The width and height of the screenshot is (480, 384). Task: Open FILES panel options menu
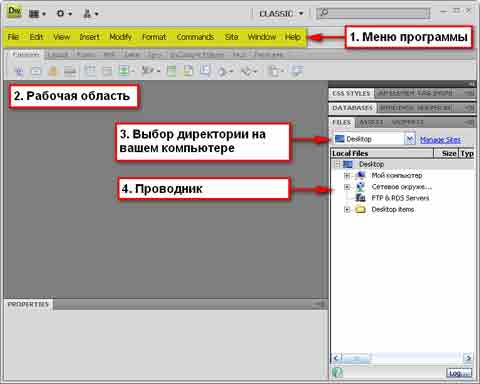pos(470,123)
